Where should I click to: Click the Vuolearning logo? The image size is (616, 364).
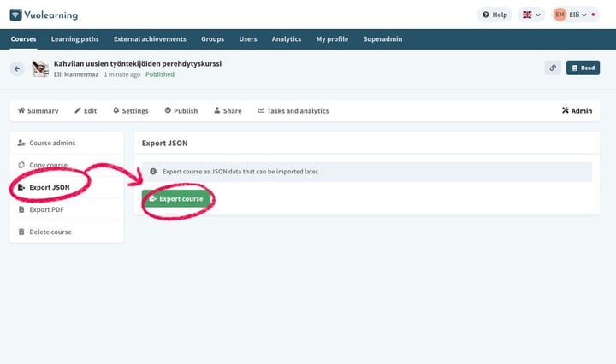point(44,15)
